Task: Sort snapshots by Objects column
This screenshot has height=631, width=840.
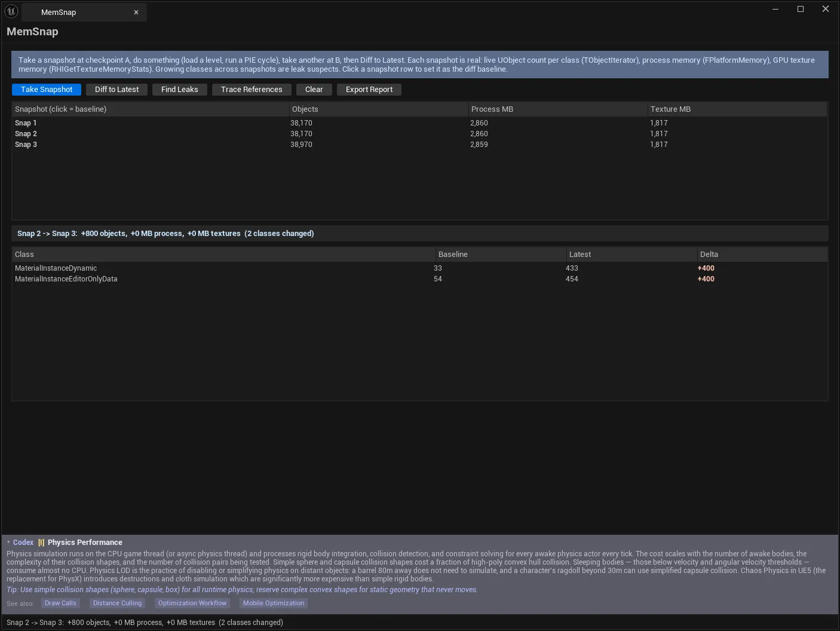Action: click(379, 109)
